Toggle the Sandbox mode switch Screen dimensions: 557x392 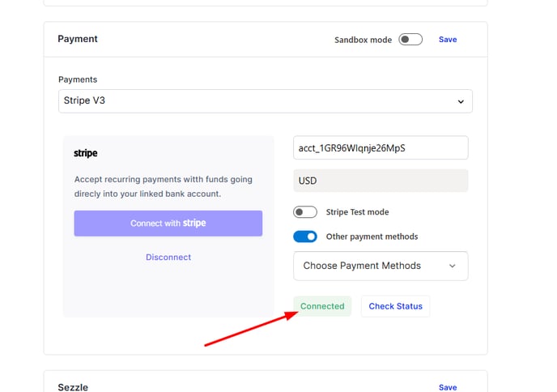coord(410,40)
